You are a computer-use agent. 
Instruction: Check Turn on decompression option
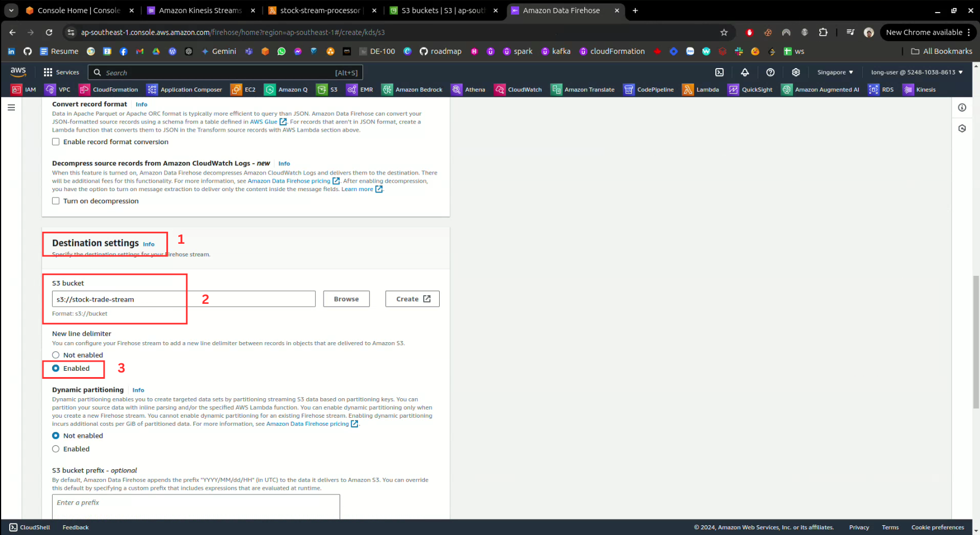click(x=56, y=201)
